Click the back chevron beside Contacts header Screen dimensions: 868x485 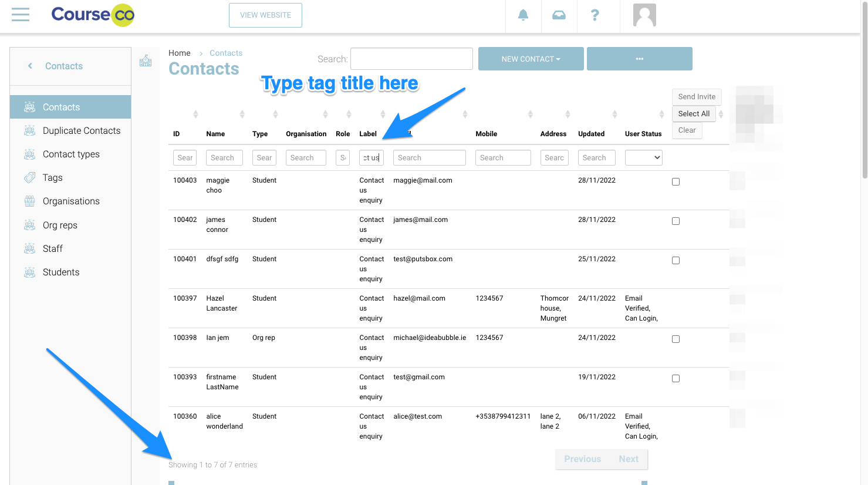point(30,66)
